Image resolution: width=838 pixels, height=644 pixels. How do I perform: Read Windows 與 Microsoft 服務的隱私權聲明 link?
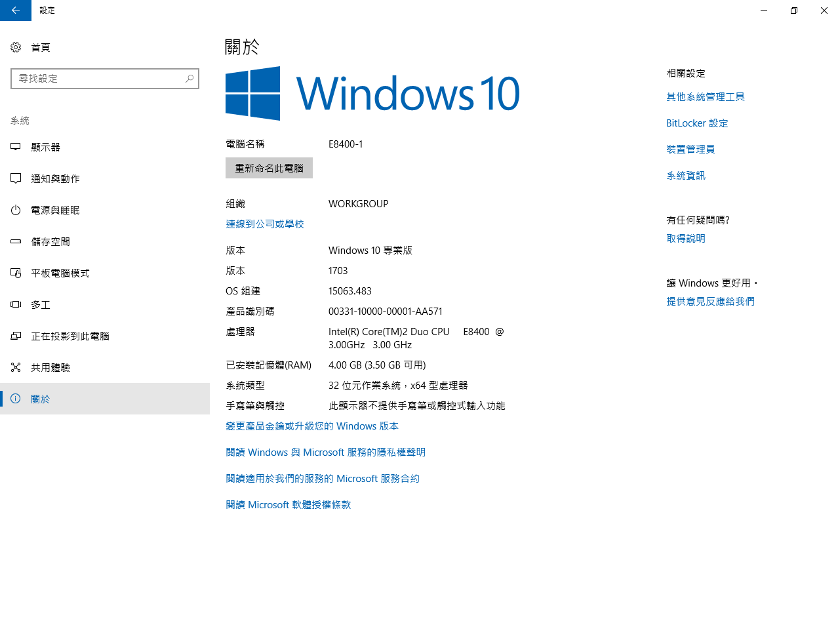point(326,453)
